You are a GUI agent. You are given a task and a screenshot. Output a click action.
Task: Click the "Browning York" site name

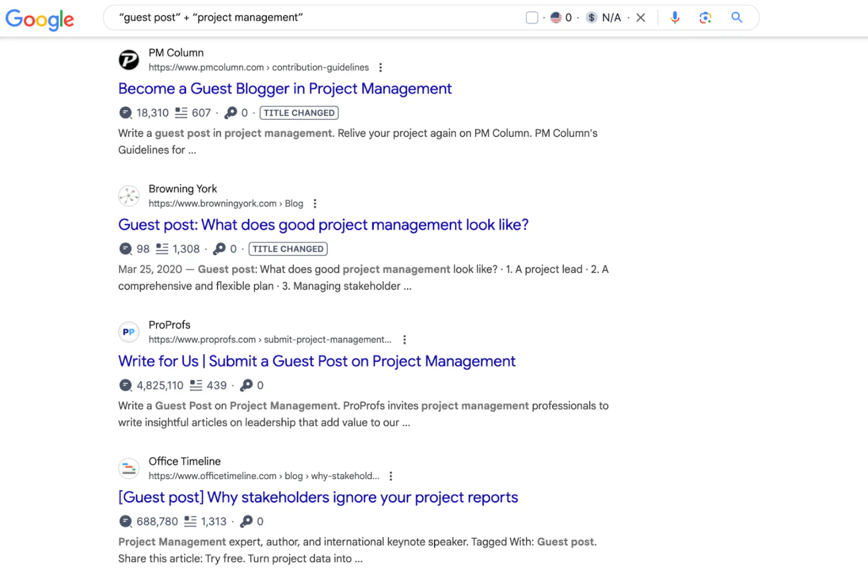coord(183,189)
